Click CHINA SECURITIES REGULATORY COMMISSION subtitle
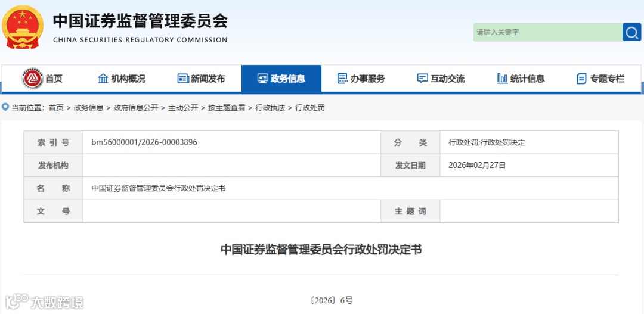The image size is (644, 314). pyautogui.click(x=140, y=40)
